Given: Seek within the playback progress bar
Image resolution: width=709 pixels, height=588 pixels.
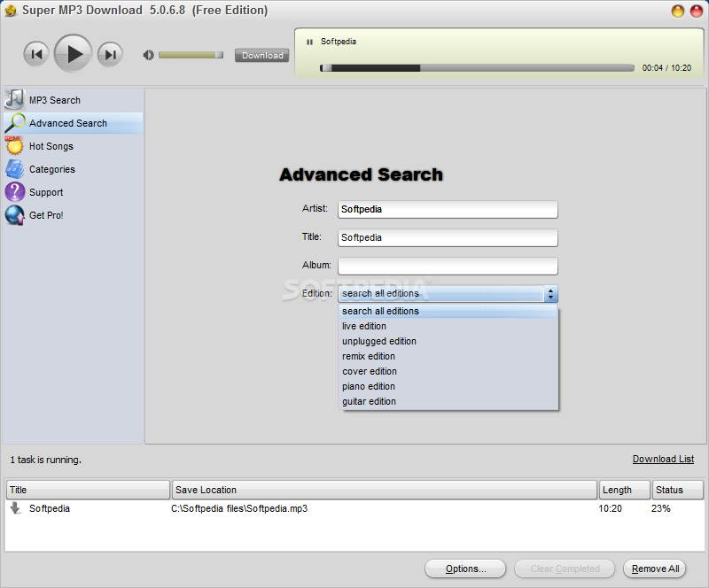Looking at the screenshot, I should coord(477,68).
